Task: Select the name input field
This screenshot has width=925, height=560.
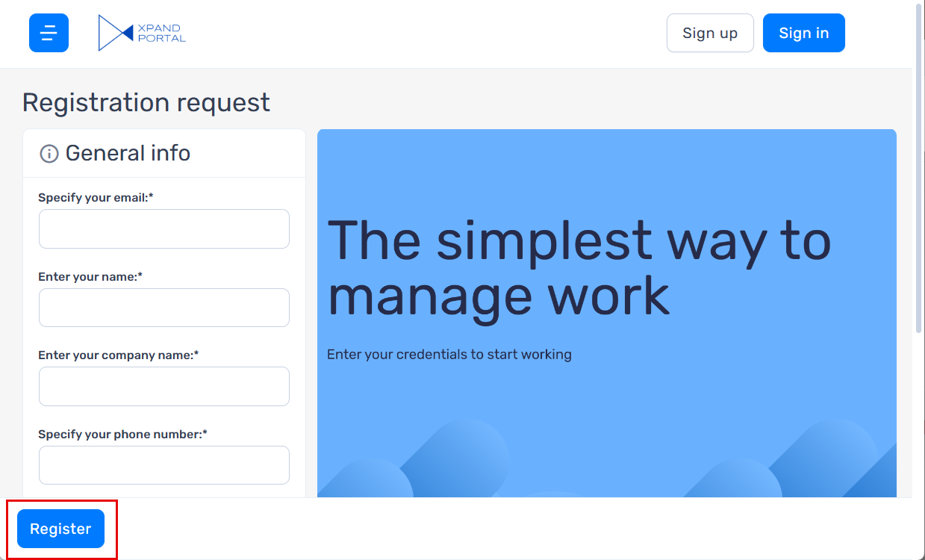Action: click(x=164, y=308)
